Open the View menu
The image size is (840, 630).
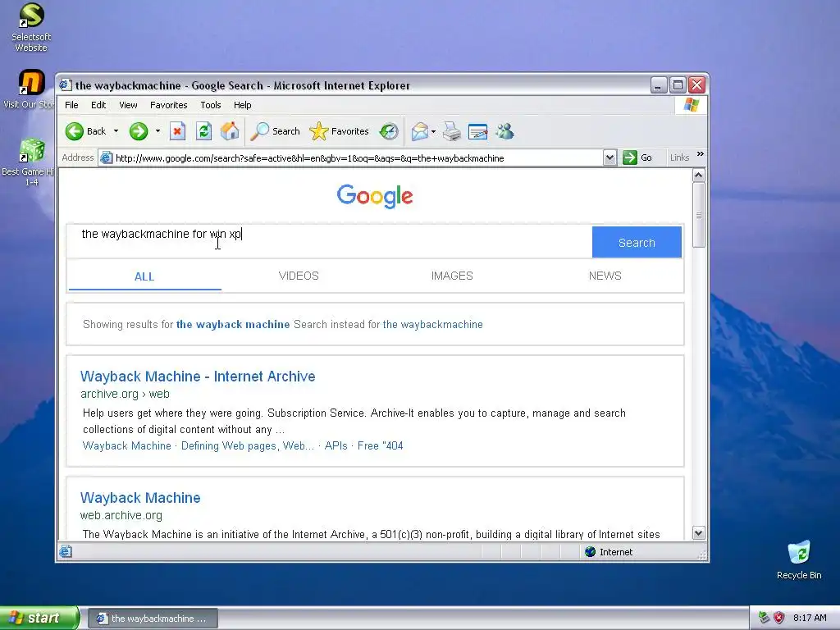[128, 105]
